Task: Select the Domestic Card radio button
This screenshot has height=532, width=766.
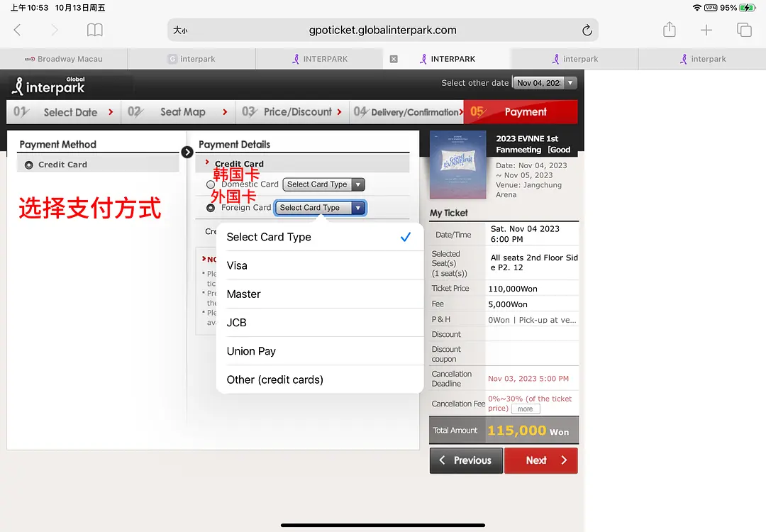Action: (211, 184)
